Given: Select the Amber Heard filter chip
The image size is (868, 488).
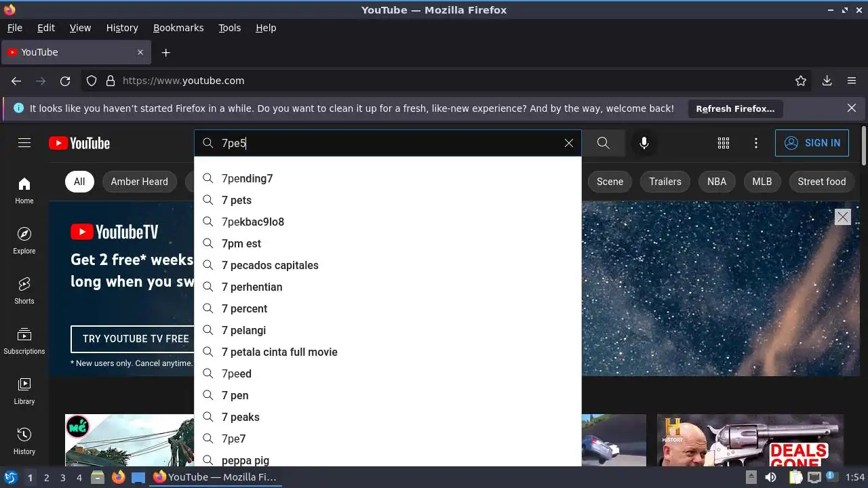Looking at the screenshot, I should [x=139, y=182].
